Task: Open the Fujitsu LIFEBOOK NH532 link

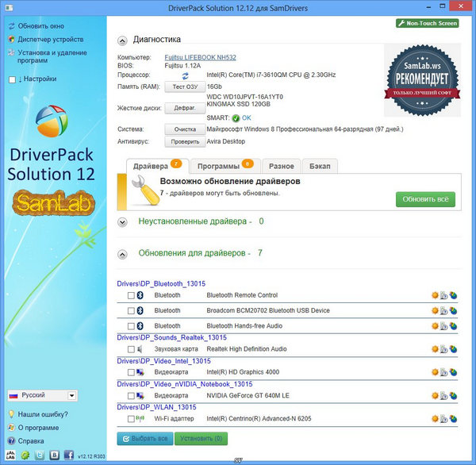Action: 201,57
